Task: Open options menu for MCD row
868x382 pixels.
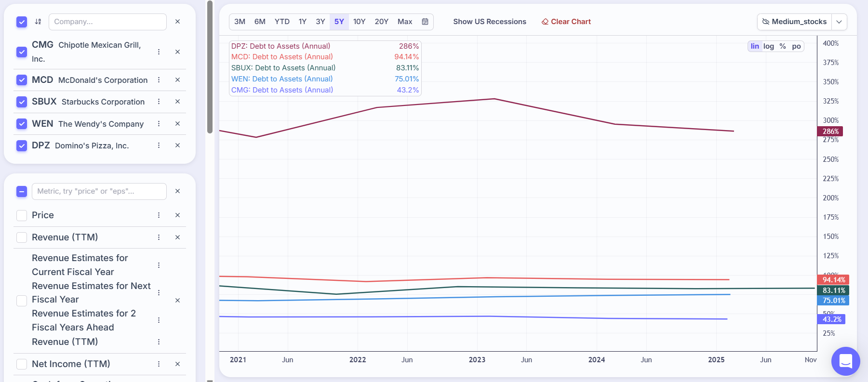Action: tap(159, 80)
